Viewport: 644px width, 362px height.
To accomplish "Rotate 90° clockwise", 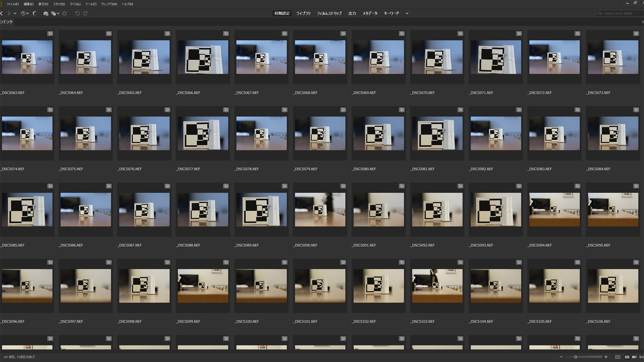I will click(85, 14).
